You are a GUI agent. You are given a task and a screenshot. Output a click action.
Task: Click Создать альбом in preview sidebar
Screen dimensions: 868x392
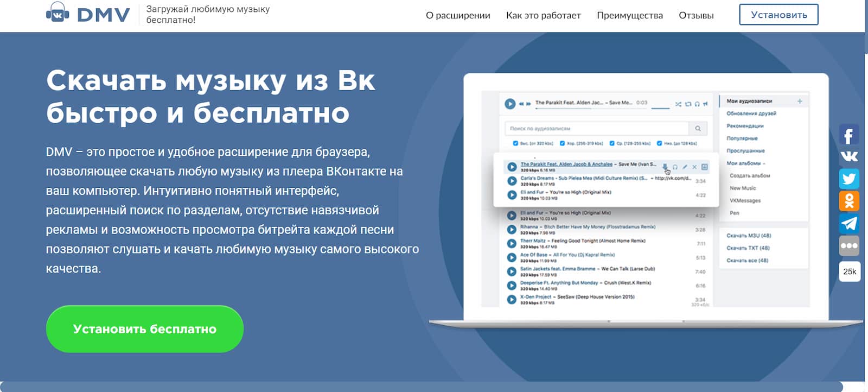(x=750, y=176)
